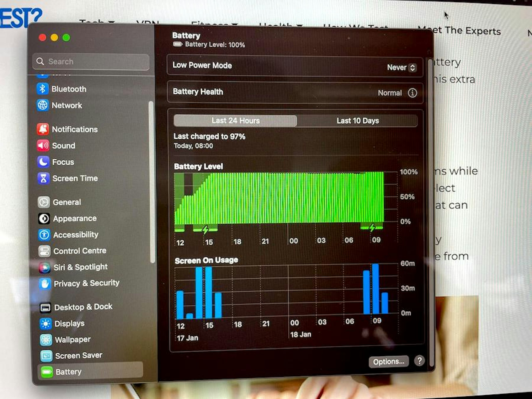Click the Accessibility icon in sidebar

point(44,234)
